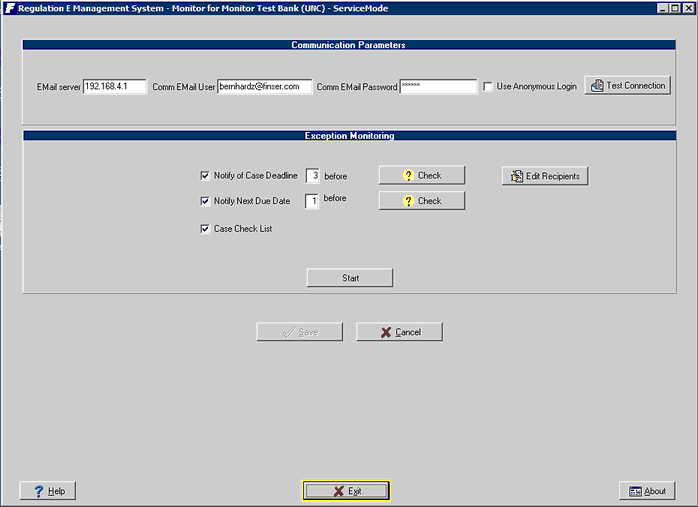Screen dimensions: 698x507
Task: Open the About dialog
Action: pos(647,491)
